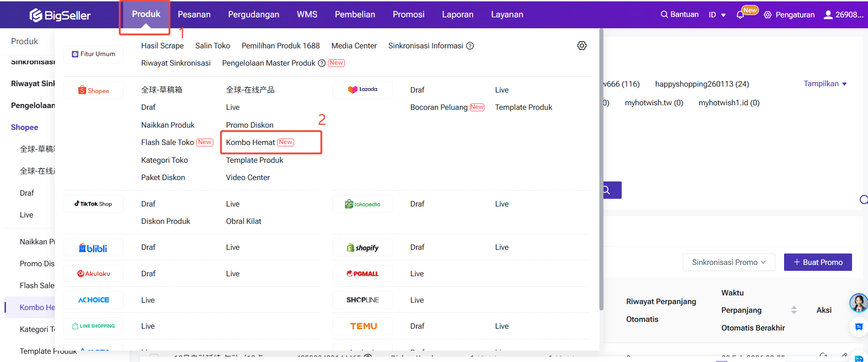Click the gear icon in the product menu panel
Screen dimensions: 868x362
582,46
